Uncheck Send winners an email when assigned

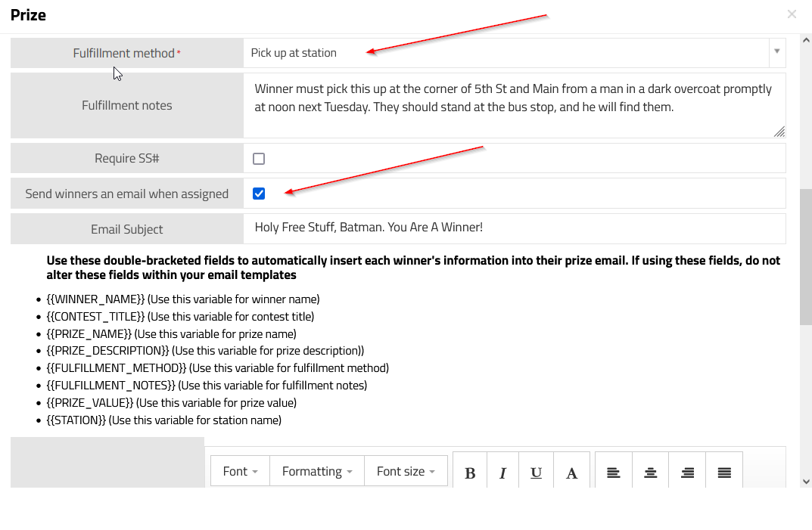[x=259, y=194]
